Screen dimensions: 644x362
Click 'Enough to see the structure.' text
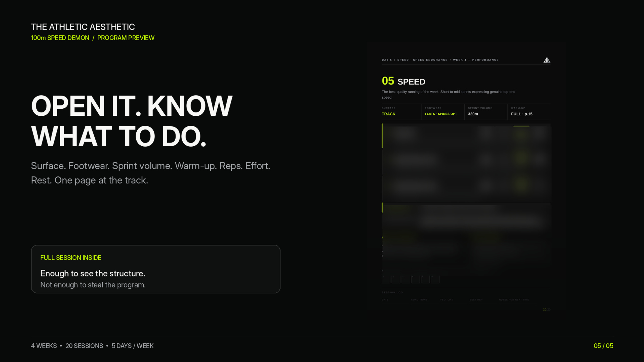pos(93,273)
